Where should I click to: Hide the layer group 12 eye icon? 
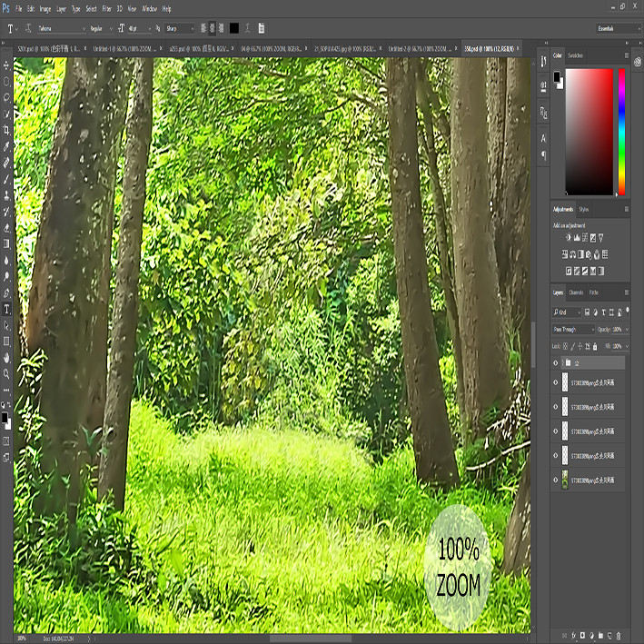point(556,362)
